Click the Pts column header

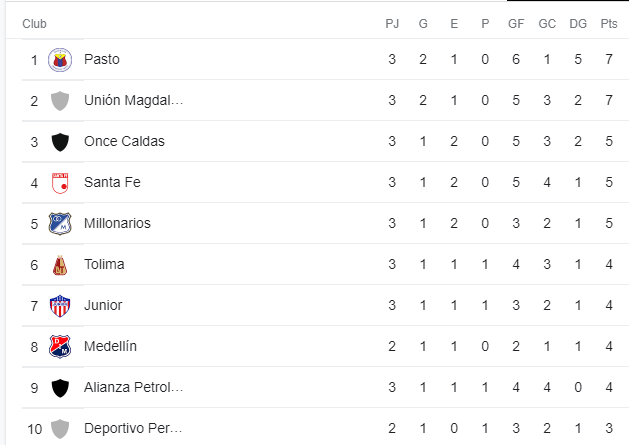click(609, 24)
